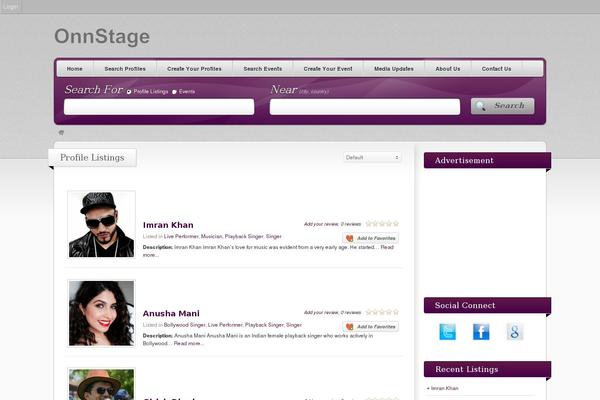
Task: Open the Imran Khan profile title
Action: coord(168,225)
